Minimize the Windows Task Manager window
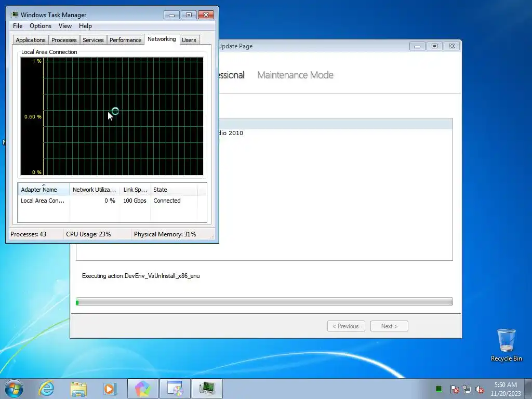 click(171, 15)
